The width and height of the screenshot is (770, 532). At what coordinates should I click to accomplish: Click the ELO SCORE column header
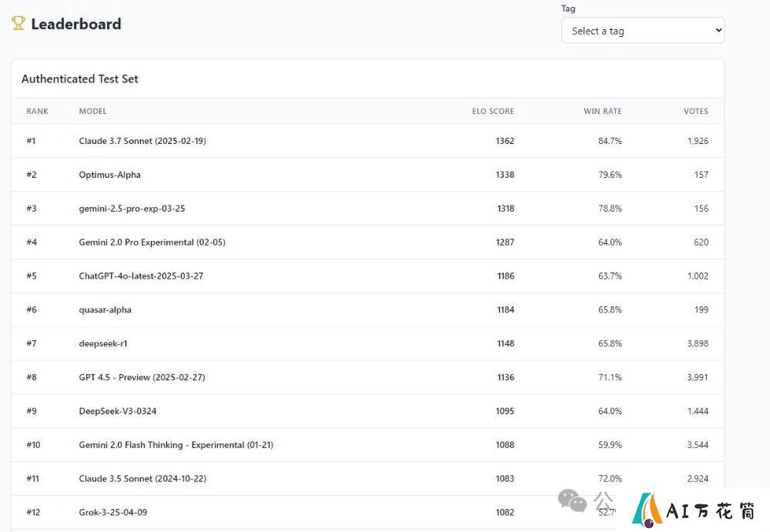493,111
